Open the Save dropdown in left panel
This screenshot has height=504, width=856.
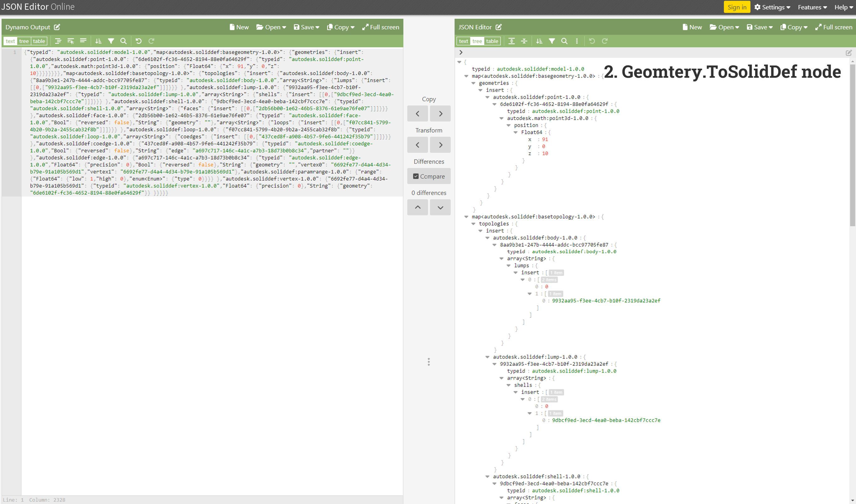click(307, 27)
